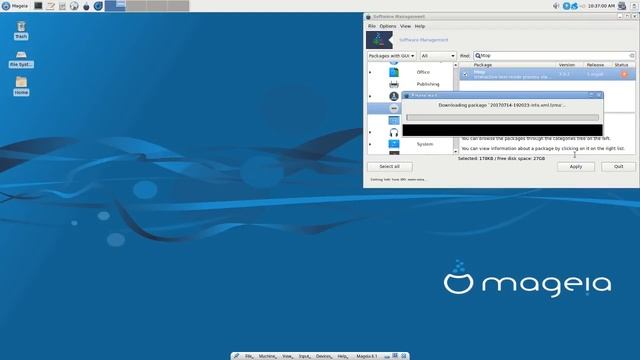Toggle the checkbox of the htop package

(x=465, y=74)
